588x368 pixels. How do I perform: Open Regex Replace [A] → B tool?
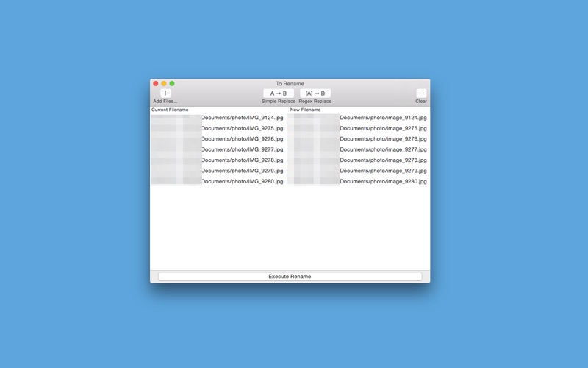point(315,93)
